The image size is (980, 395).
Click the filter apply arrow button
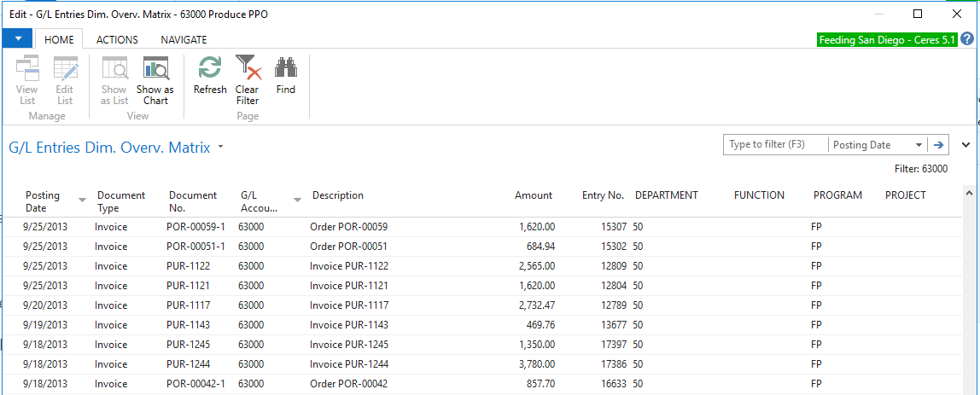pyautogui.click(x=938, y=145)
